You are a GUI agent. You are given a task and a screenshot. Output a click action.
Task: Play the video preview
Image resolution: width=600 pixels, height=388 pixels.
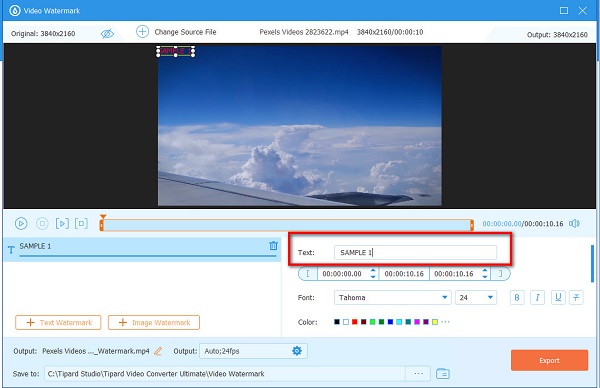21,223
